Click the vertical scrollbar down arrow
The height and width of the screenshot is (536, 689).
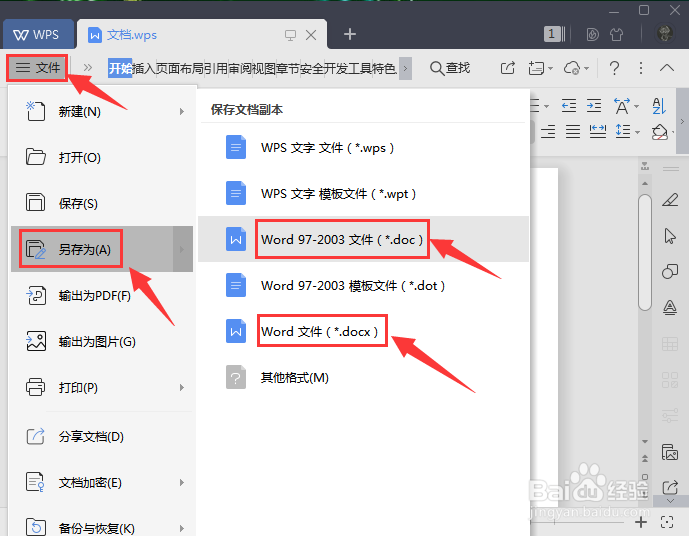[645, 441]
